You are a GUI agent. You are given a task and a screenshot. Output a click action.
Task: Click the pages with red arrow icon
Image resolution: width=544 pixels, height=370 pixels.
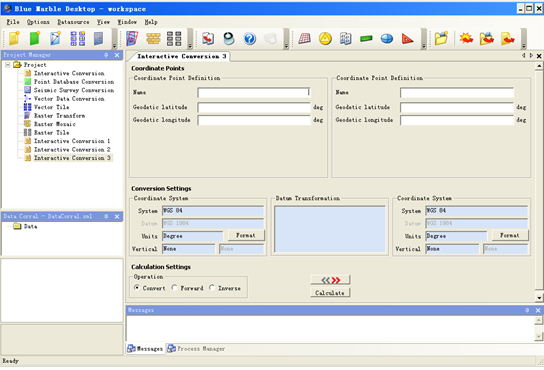tap(208, 39)
